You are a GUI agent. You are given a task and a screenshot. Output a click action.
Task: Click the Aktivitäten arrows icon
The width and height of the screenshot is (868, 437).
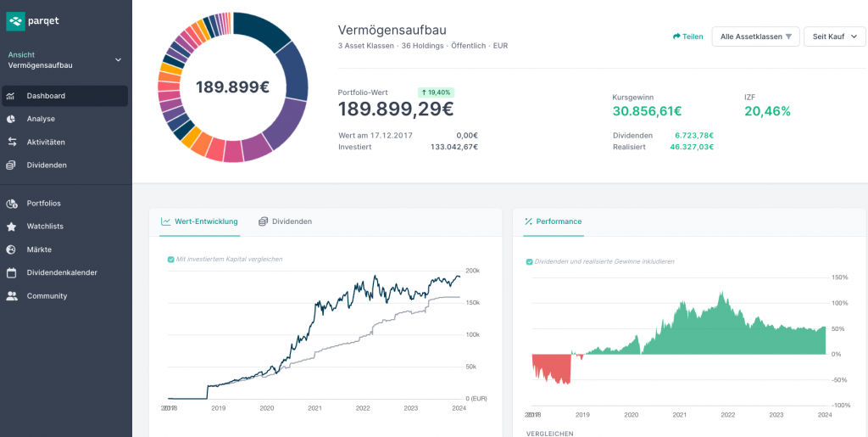11,142
